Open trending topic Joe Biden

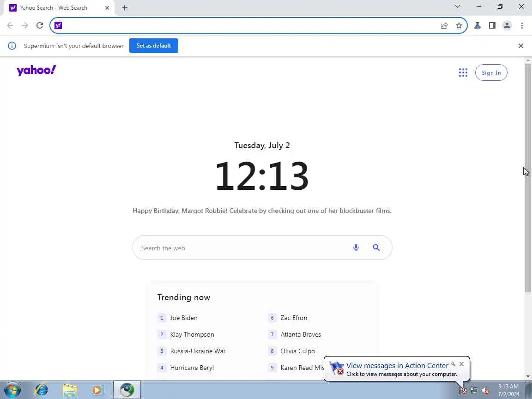(183, 318)
